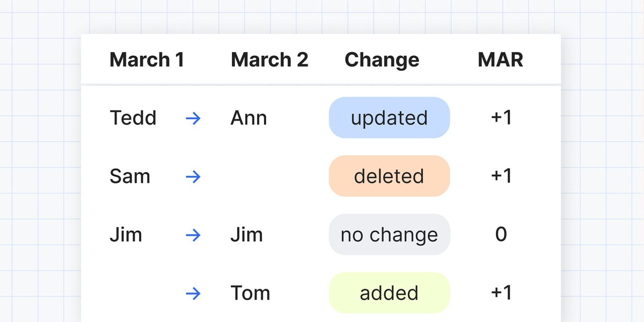This screenshot has width=644, height=322.
Task: Click the Change column header
Action: [382, 60]
